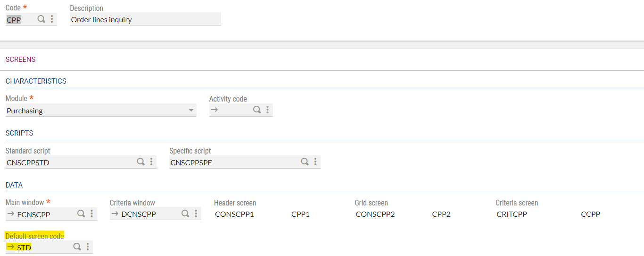The image size is (644, 256).
Task: Click the CHARACTERISTICS section header
Action: (x=36, y=81)
